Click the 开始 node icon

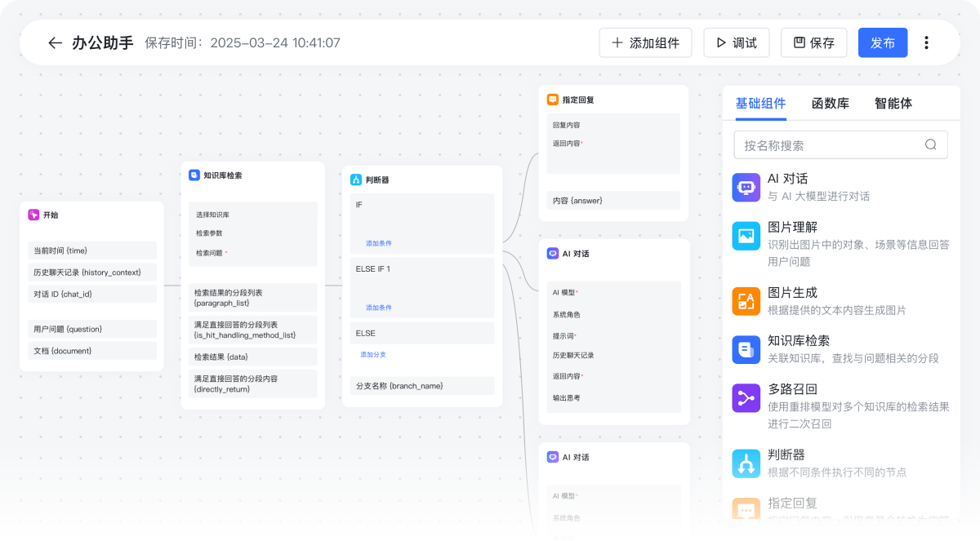point(33,215)
